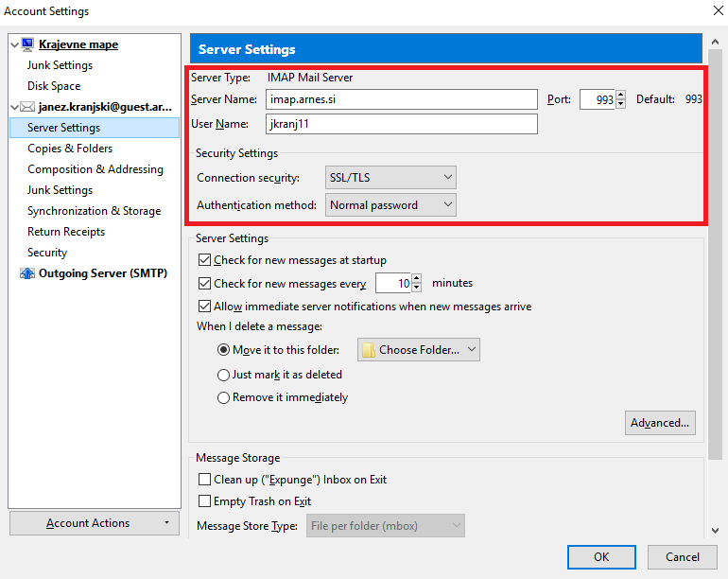The image size is (728, 579).
Task: Select Synchronization & Storage in sidebar
Action: (x=95, y=211)
